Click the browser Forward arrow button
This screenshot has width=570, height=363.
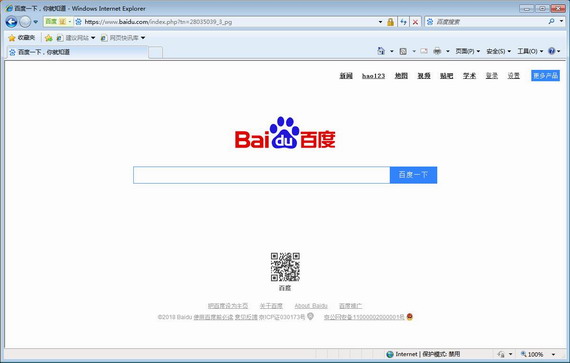[x=25, y=22]
